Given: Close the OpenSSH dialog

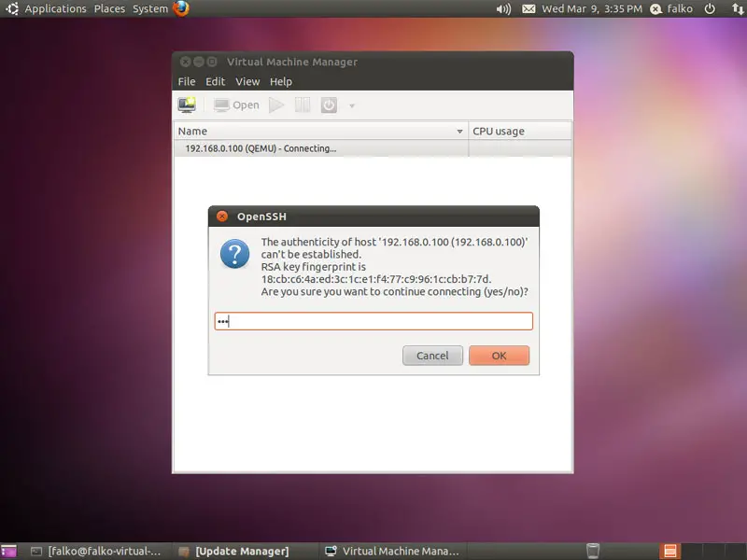Looking at the screenshot, I should pyautogui.click(x=222, y=217).
